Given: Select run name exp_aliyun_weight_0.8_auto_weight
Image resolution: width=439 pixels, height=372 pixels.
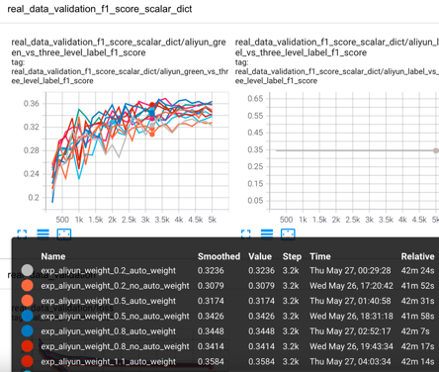Looking at the screenshot, I should 108,331.
